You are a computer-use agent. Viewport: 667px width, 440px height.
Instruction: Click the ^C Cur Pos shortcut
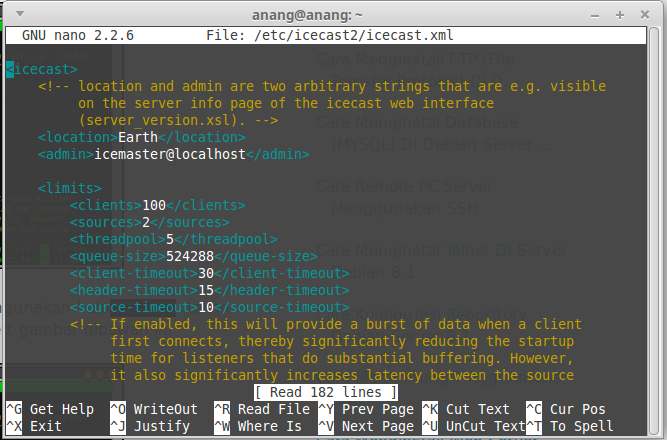point(566,409)
